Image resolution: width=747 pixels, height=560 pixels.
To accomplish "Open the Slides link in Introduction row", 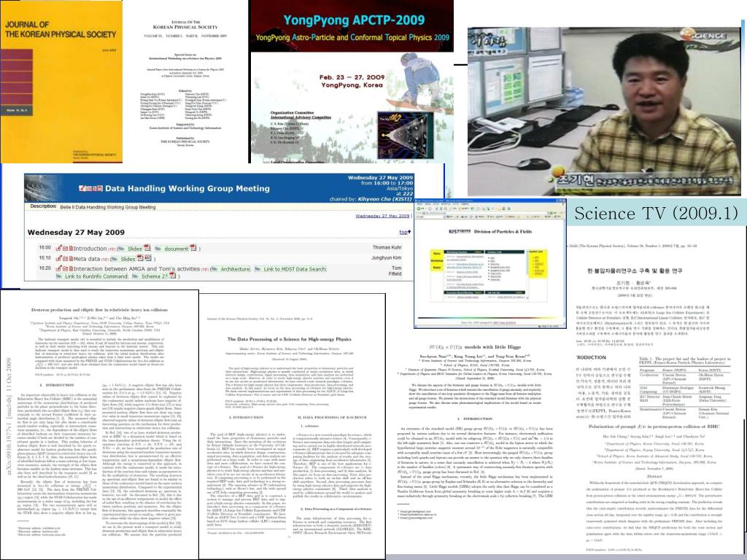I will pyautogui.click(x=135, y=249).
